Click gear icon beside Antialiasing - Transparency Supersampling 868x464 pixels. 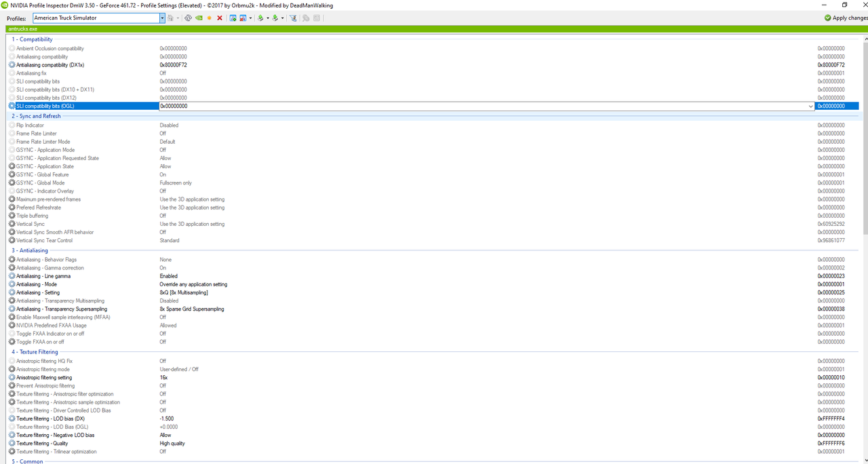pyautogui.click(x=12, y=309)
